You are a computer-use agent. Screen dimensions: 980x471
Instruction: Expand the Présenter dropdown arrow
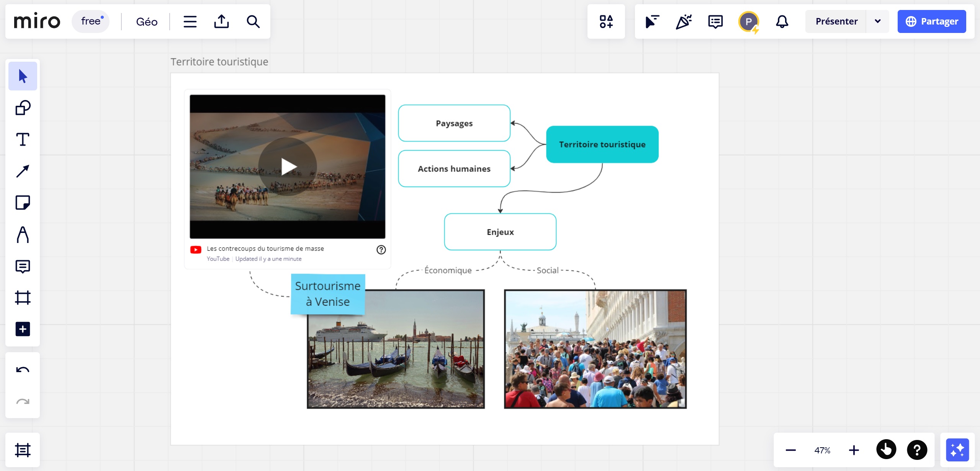[878, 21]
